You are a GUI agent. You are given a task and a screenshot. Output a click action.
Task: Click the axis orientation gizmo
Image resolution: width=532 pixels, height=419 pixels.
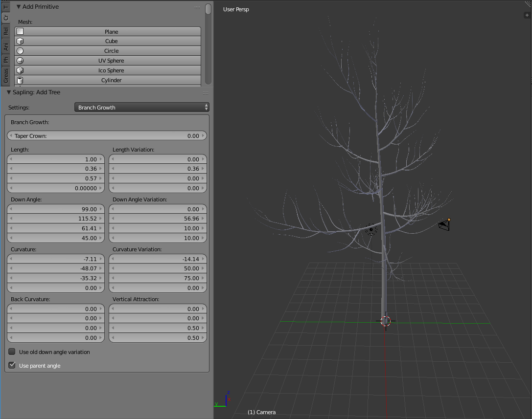pyautogui.click(x=223, y=399)
